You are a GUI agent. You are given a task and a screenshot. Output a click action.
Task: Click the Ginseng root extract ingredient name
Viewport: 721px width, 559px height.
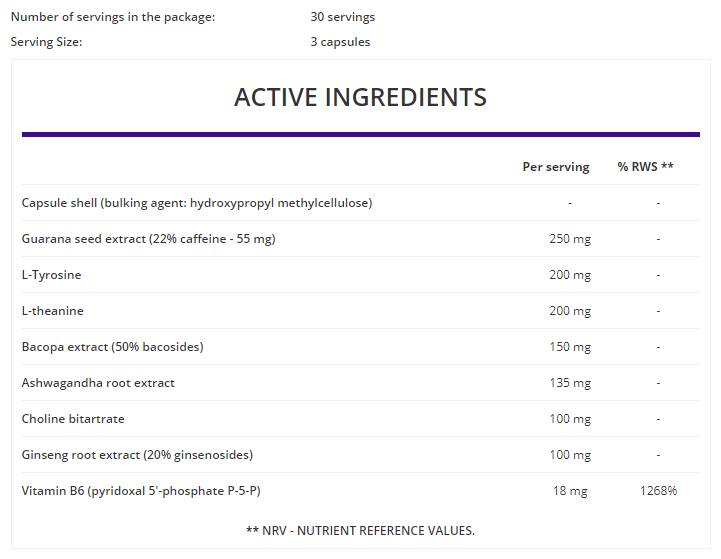click(x=137, y=455)
